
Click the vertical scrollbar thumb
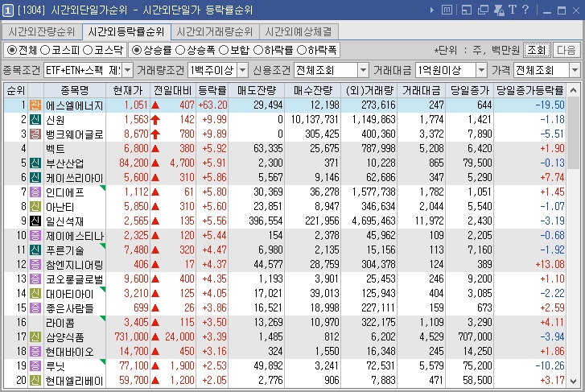coord(574,133)
